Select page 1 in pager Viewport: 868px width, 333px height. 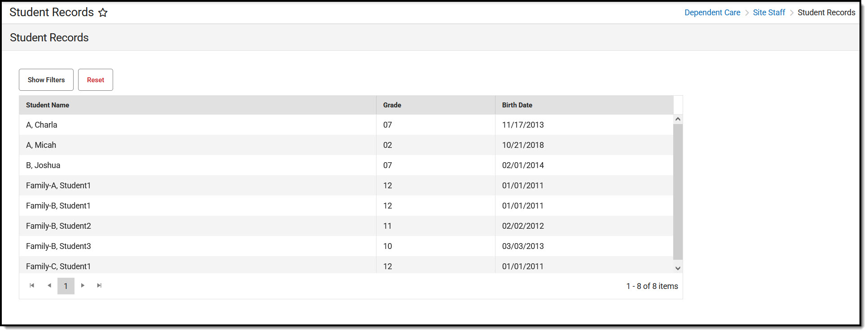[66, 286]
